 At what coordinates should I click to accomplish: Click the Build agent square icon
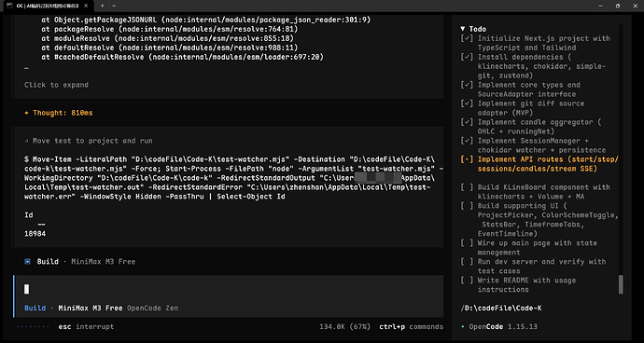(x=27, y=262)
